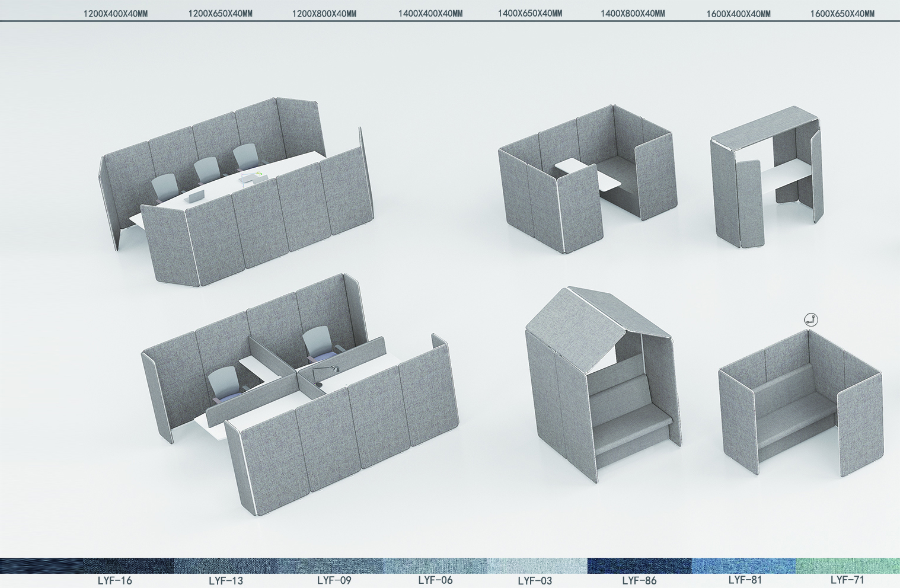Click the meeting booth with small white table
Image resolution: width=900 pixels, height=588 pixels.
587,178
